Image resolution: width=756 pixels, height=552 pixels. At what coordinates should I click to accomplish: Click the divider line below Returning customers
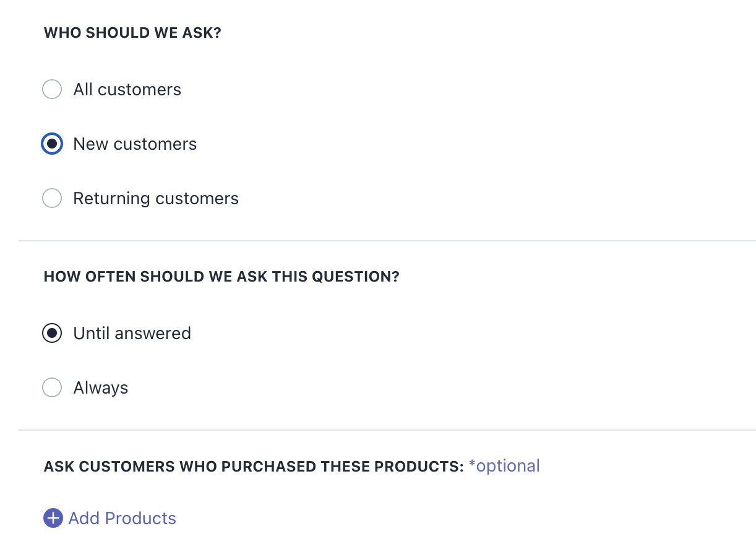coord(387,241)
